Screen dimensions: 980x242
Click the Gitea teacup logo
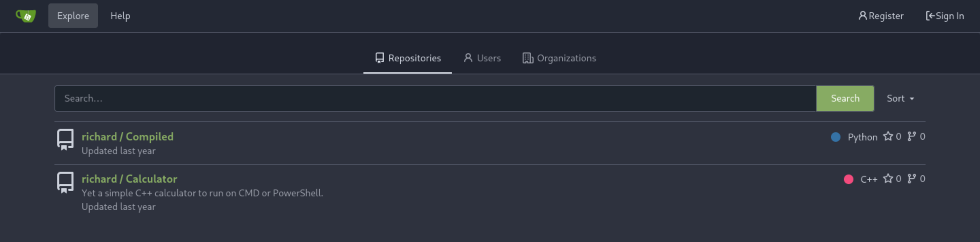[x=26, y=16]
